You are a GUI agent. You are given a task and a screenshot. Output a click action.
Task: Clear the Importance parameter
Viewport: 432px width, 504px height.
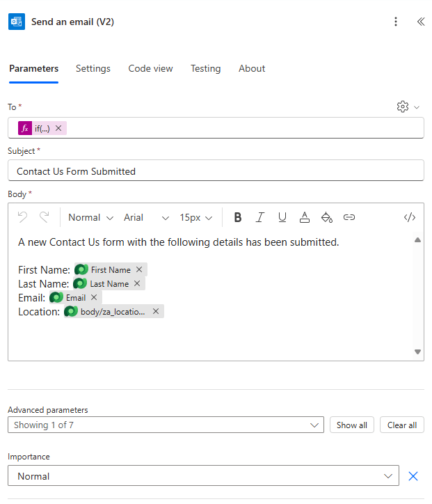[x=413, y=476]
